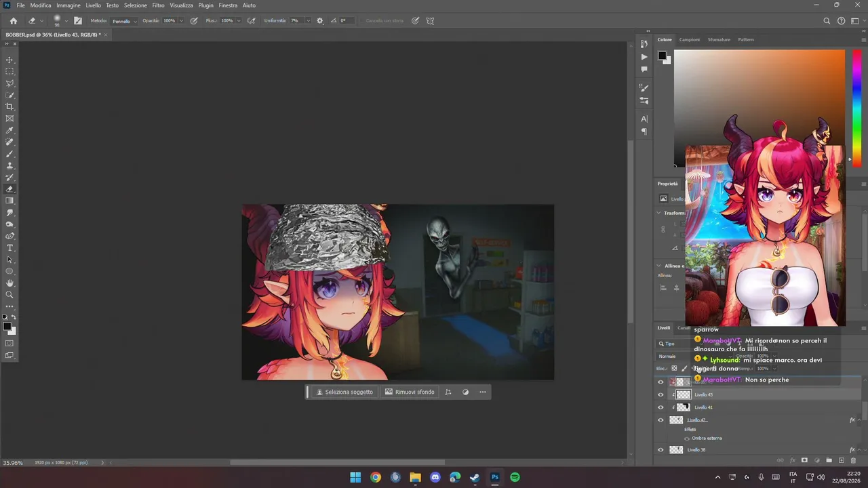Toggle the Ombra esterna effect visibility
Screen dimensions: 868x488
686,439
